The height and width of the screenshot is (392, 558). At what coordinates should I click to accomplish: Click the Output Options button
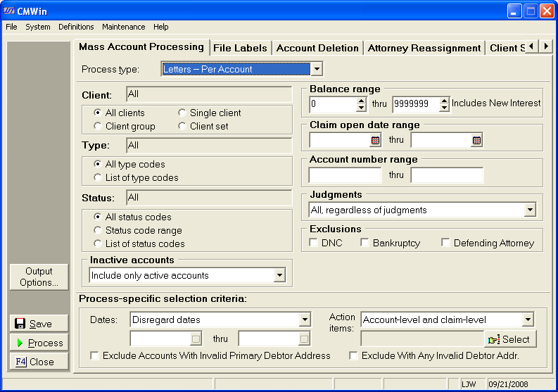[39, 277]
